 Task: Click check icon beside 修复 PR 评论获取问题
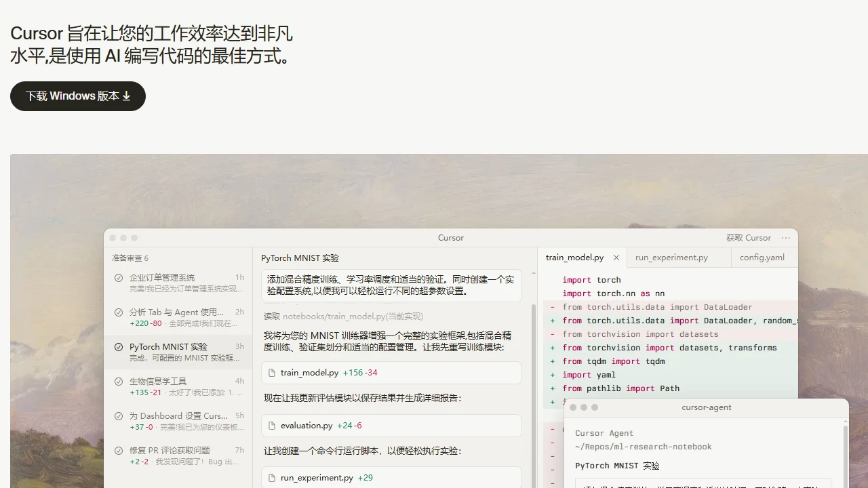coord(119,451)
